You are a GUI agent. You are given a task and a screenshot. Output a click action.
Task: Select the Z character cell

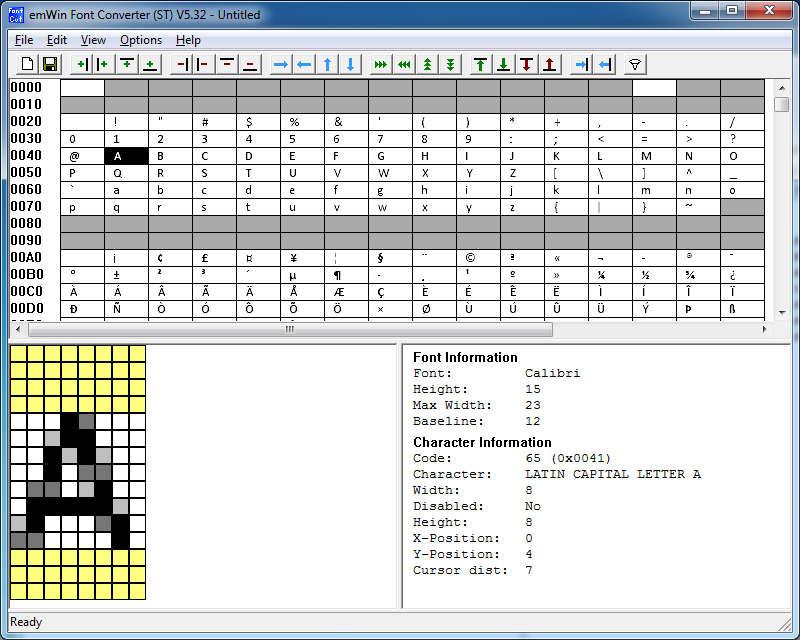(522, 173)
